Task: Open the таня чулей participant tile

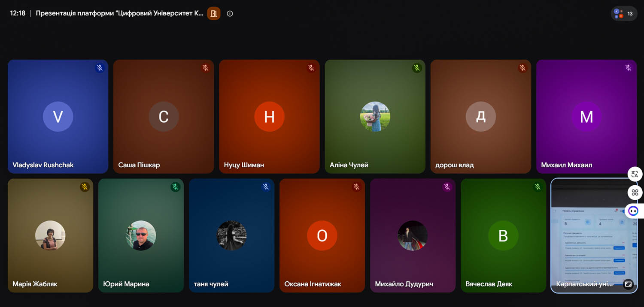Action: click(x=231, y=235)
